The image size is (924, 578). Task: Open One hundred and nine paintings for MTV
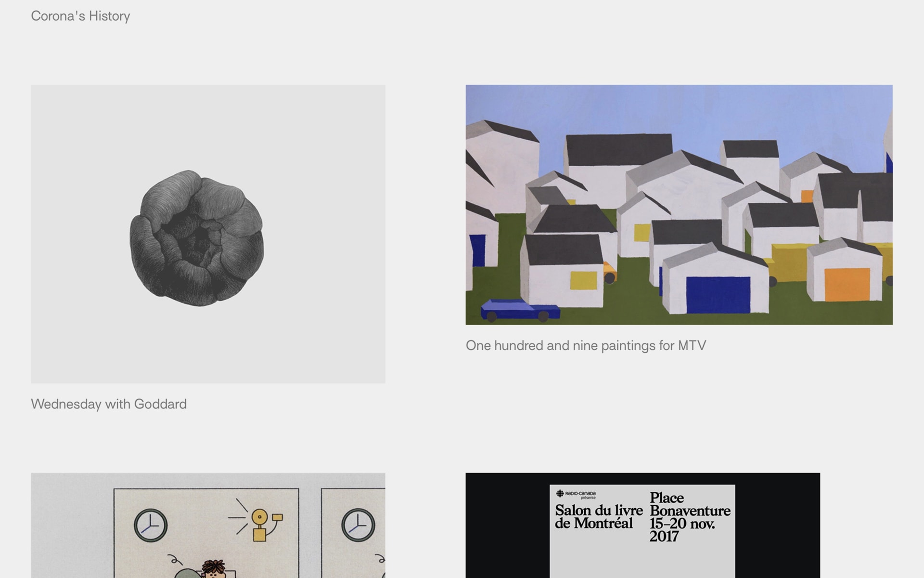tap(586, 345)
